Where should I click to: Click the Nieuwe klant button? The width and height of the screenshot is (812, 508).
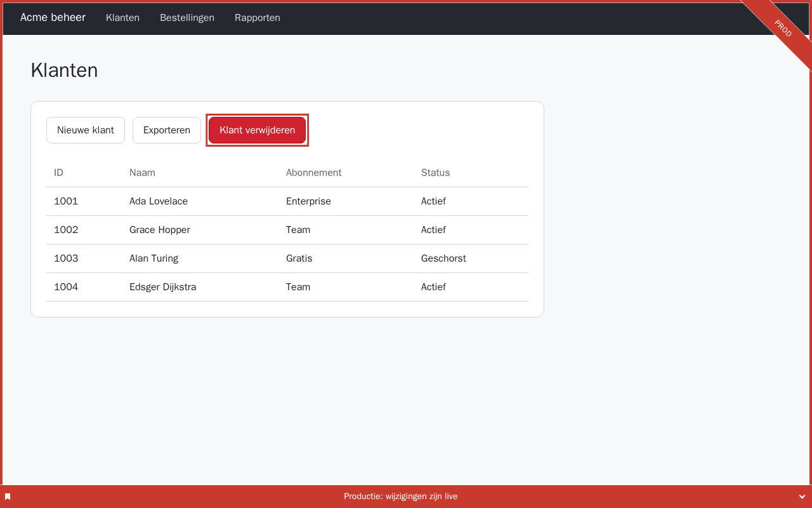(86, 130)
